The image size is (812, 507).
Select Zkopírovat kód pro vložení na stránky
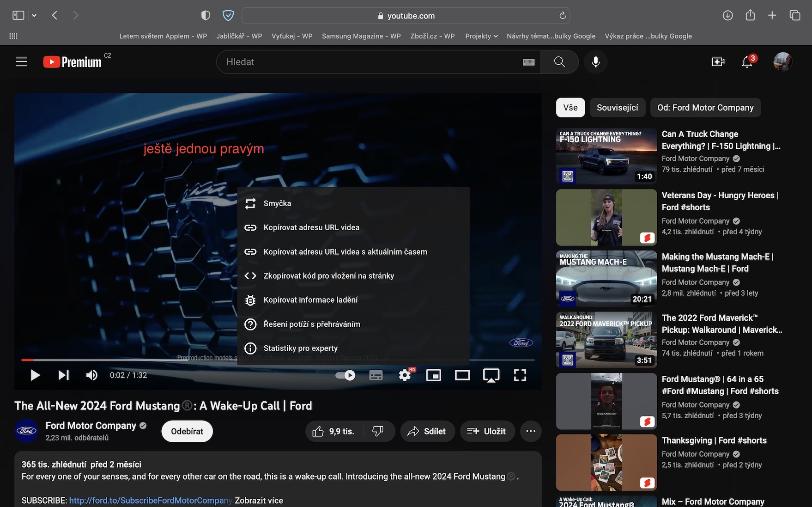point(353,276)
